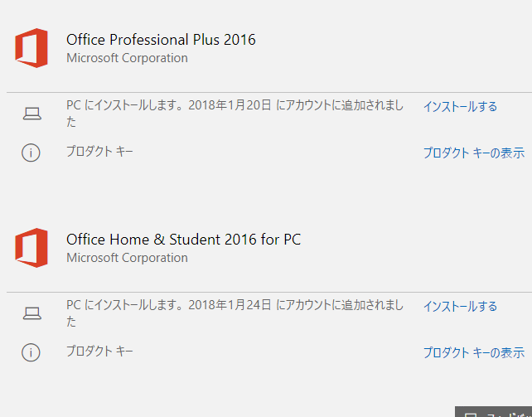The image size is (532, 417).
Task: Open the gray feedback button at bottom right
Action: point(494,411)
